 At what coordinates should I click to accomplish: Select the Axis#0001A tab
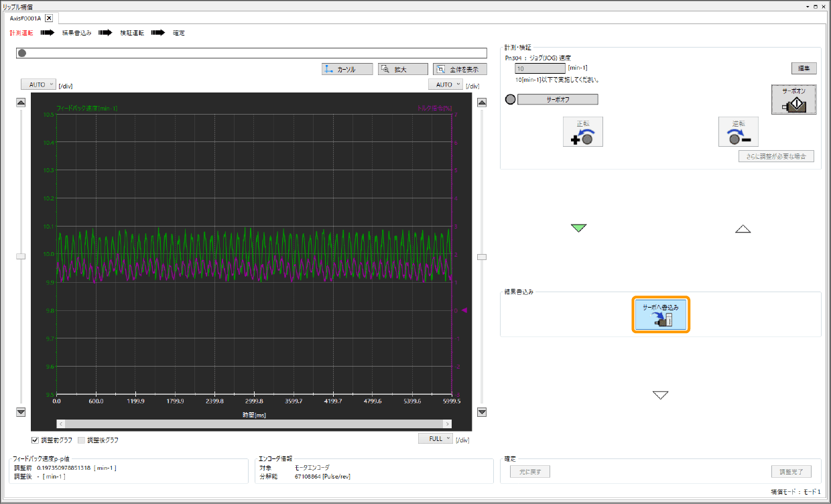click(x=25, y=18)
